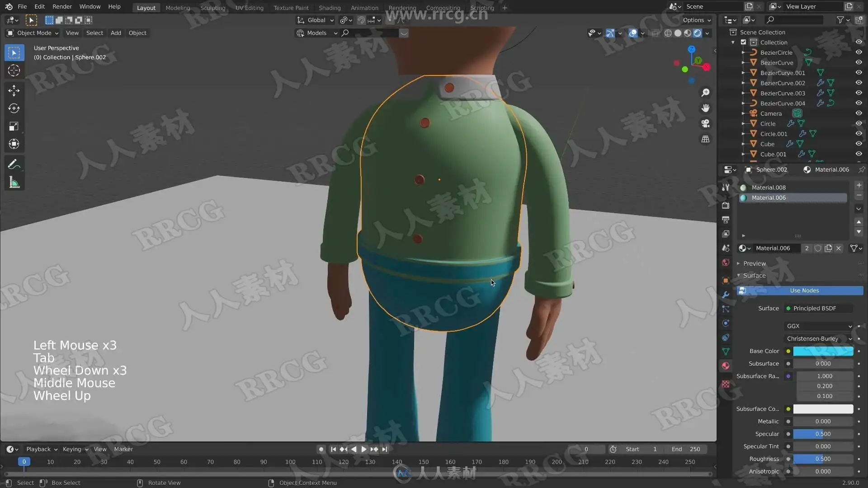Select the Rotate tool

(14, 108)
